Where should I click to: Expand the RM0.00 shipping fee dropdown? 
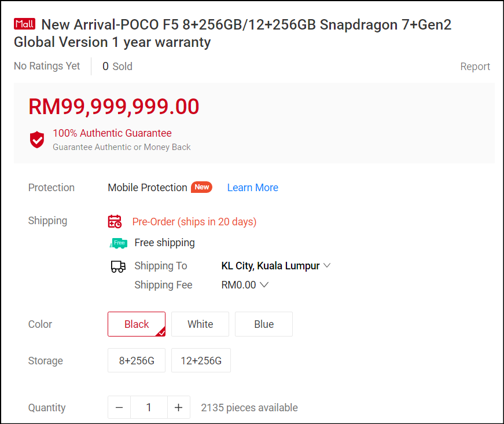pos(245,285)
